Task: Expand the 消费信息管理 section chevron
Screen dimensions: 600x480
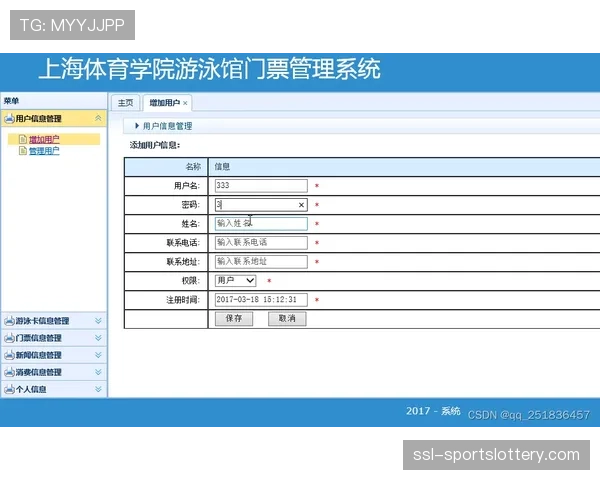Action: point(98,372)
